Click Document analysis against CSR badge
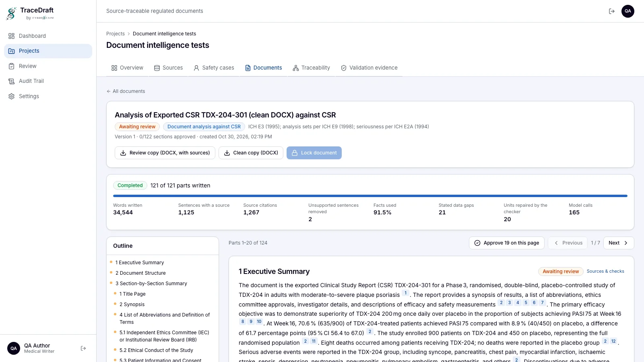644x362 pixels. tap(204, 127)
